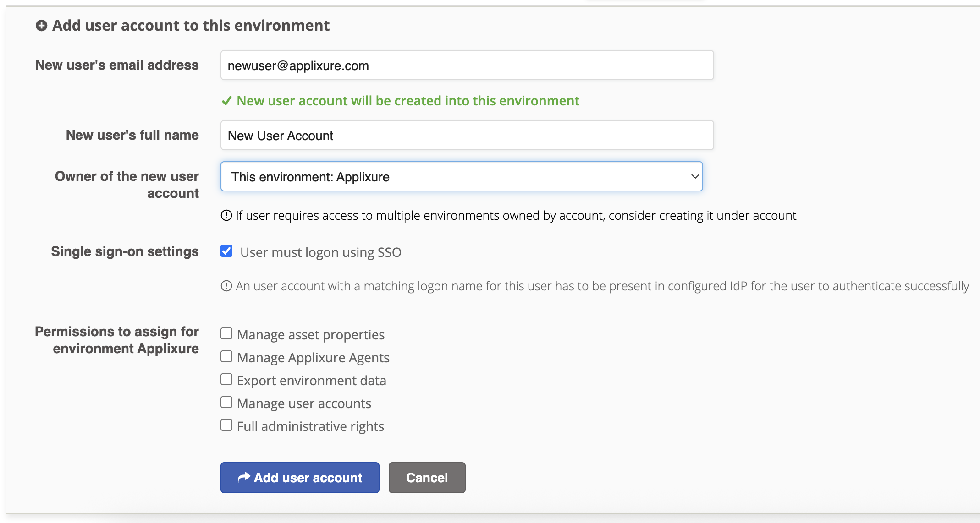Image resolution: width=980 pixels, height=523 pixels.
Task: Focus the new user's email address field
Action: point(467,65)
